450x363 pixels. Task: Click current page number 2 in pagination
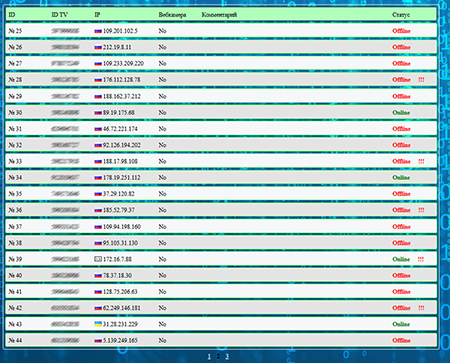point(218,357)
